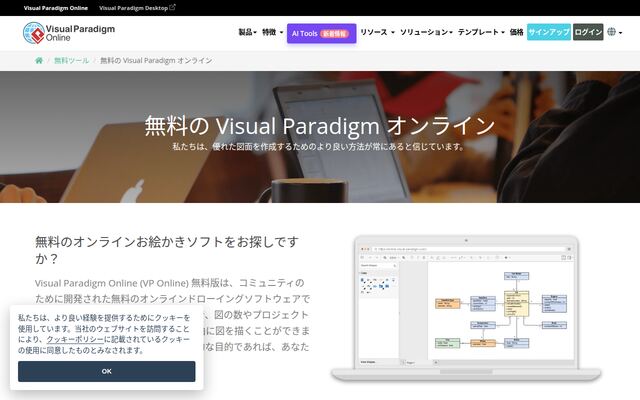Expand the 製品 dropdown menu
Viewport: 640px width, 400px height.
(x=247, y=32)
